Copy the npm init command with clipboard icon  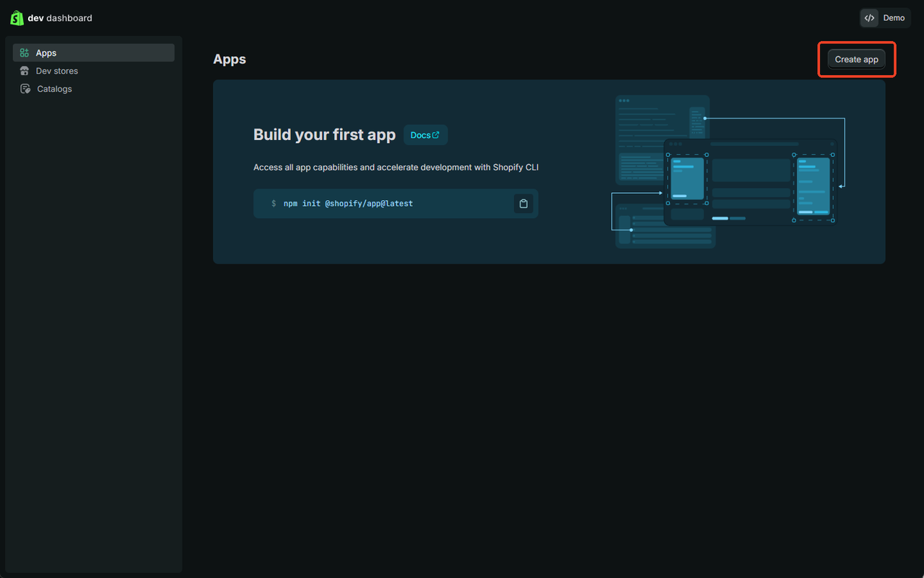pyautogui.click(x=523, y=204)
